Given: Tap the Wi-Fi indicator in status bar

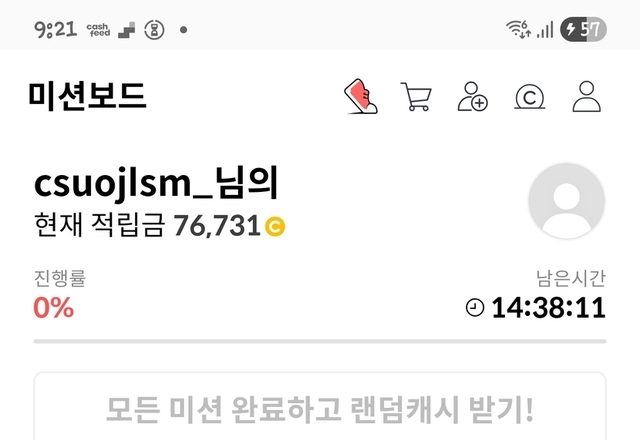Looking at the screenshot, I should pyautogui.click(x=518, y=29).
